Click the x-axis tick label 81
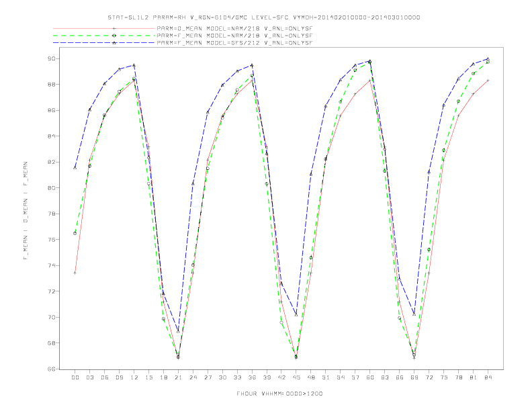The image size is (532, 411). [x=474, y=377]
